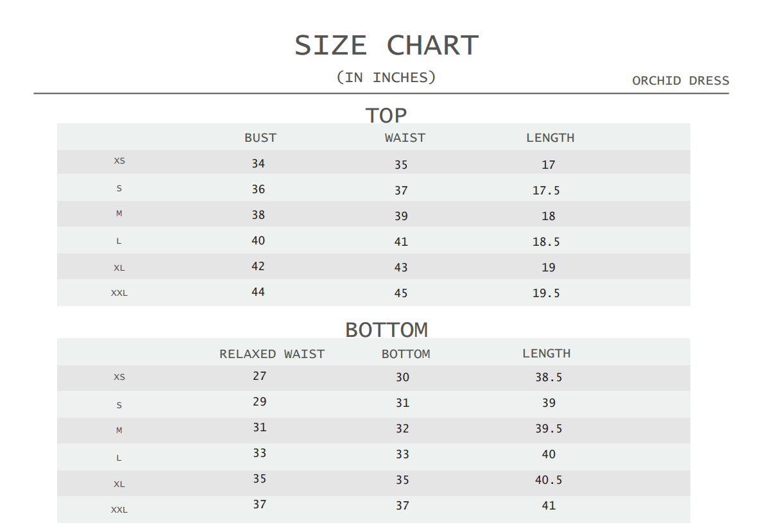Image resolution: width=759 pixels, height=532 pixels.
Task: Select the XXL row label in Bottom table
Action: (x=119, y=510)
